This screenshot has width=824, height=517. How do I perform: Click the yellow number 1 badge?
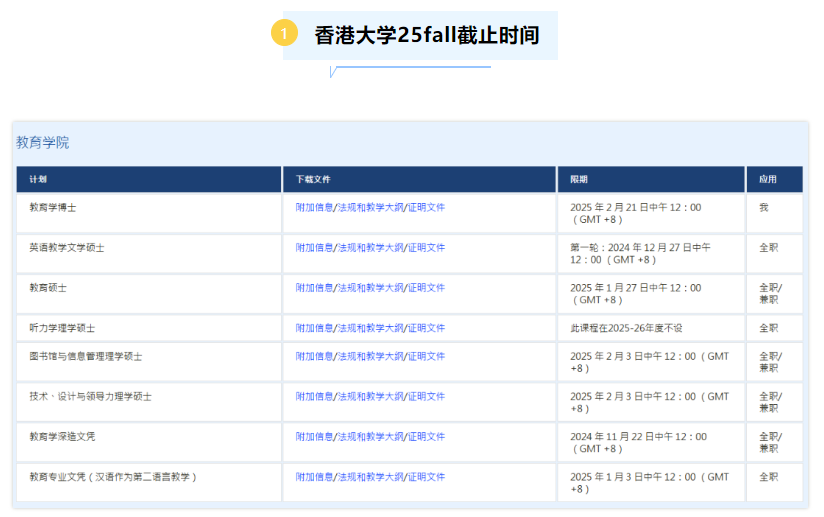(285, 34)
